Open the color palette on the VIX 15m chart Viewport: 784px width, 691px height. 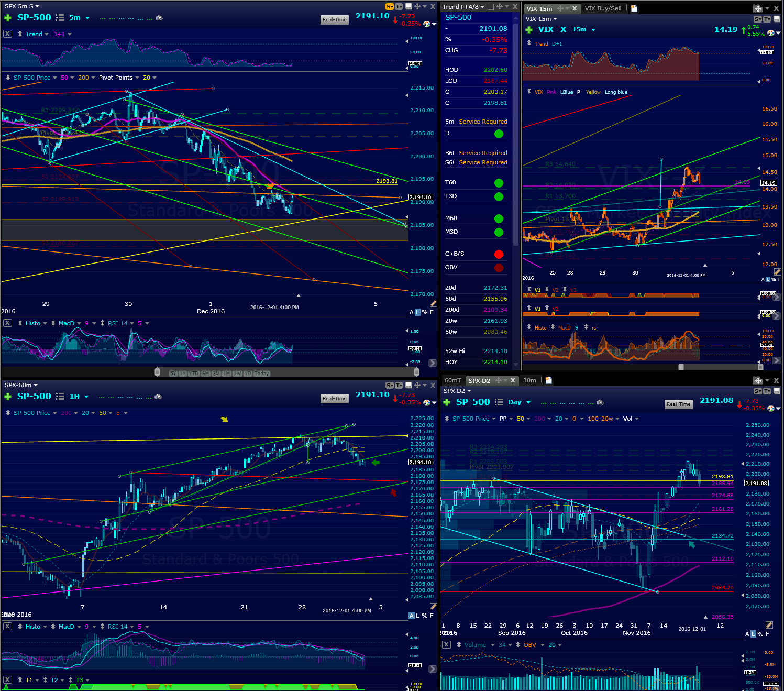[771, 33]
